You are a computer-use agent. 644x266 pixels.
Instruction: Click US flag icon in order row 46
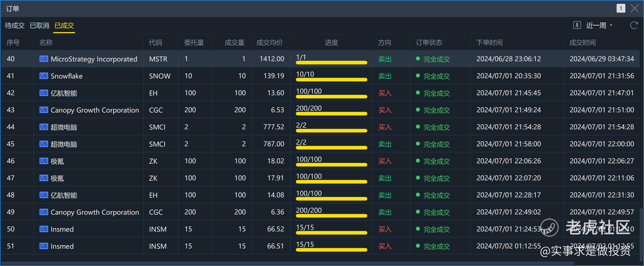[44, 161]
